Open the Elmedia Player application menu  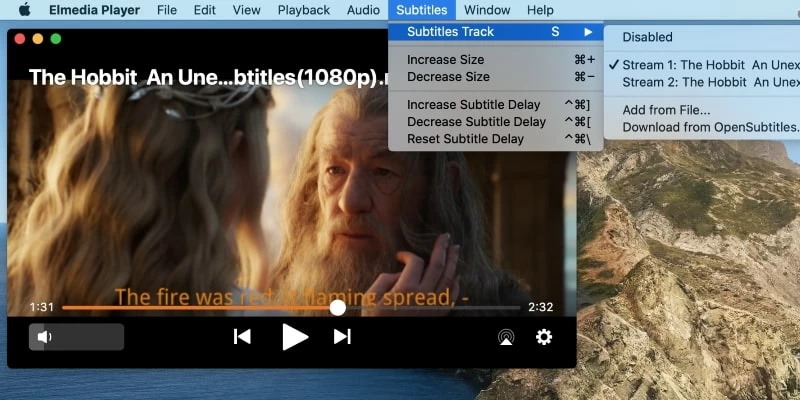pyautogui.click(x=94, y=10)
